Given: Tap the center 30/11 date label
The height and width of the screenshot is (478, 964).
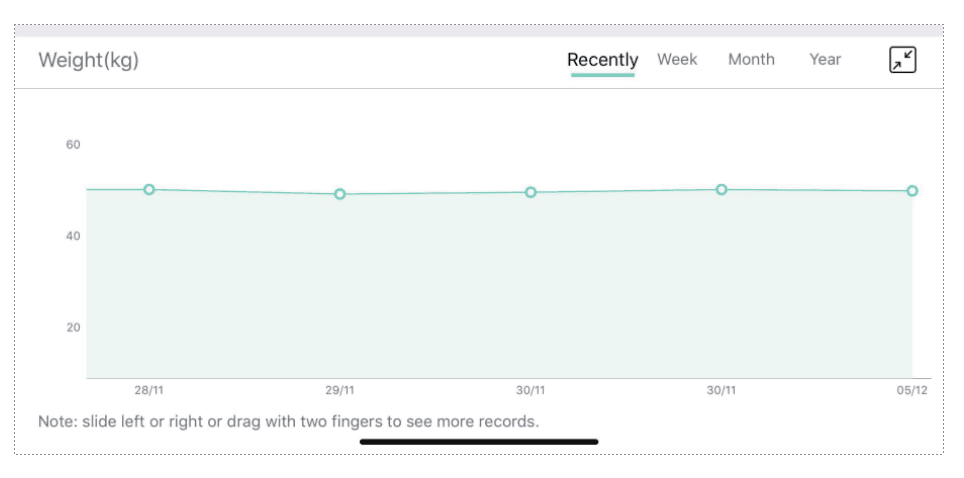Looking at the screenshot, I should click(531, 390).
